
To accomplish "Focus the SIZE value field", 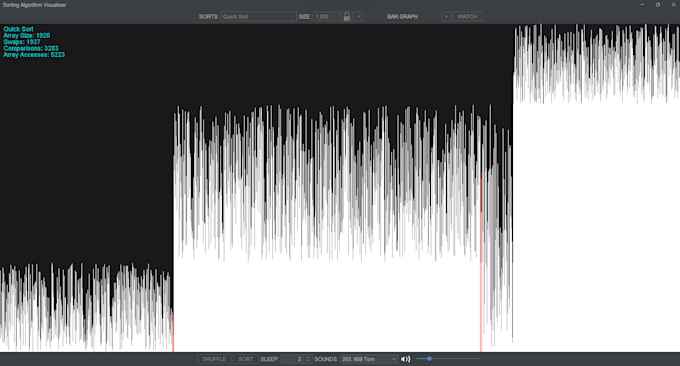I will point(322,16).
